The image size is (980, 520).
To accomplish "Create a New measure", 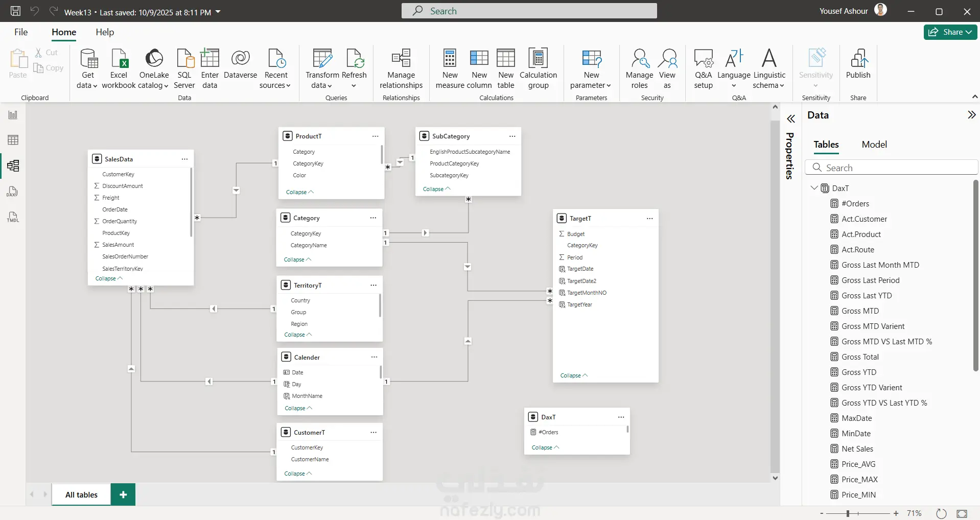I will pyautogui.click(x=450, y=69).
